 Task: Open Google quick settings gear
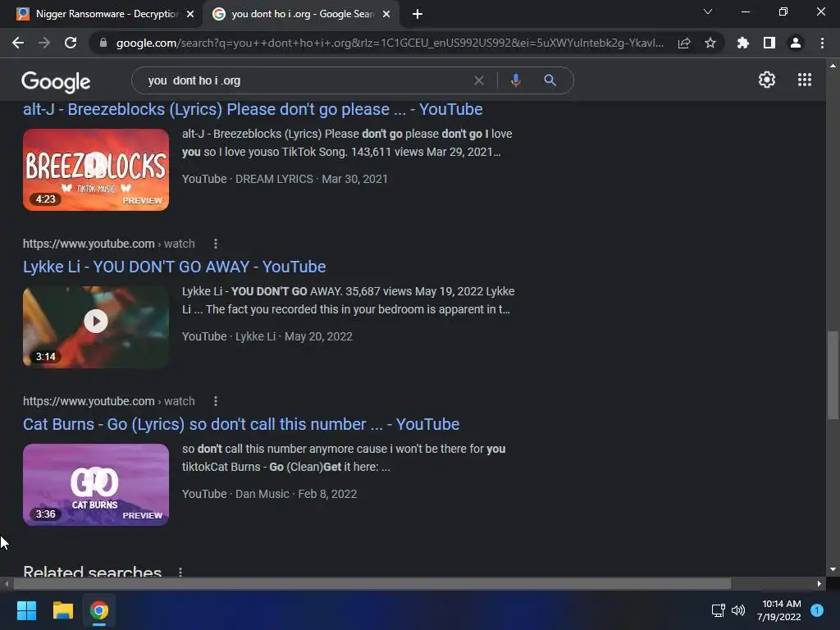(x=767, y=80)
